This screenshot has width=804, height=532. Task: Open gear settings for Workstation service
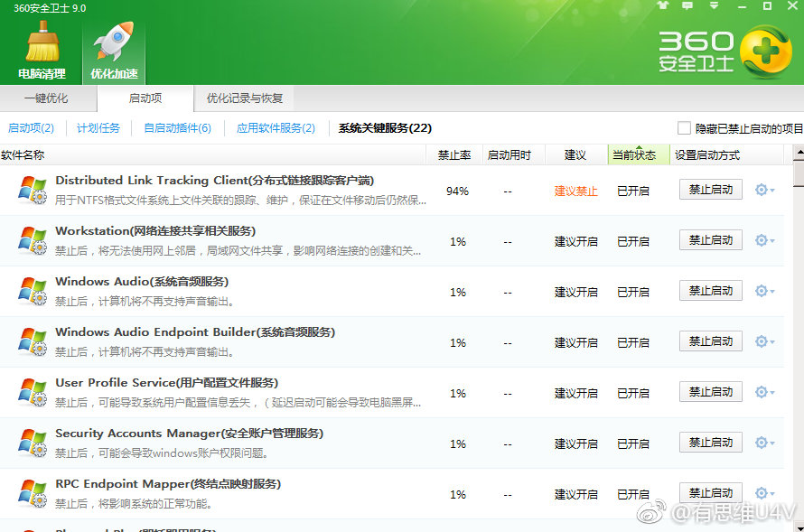764,240
